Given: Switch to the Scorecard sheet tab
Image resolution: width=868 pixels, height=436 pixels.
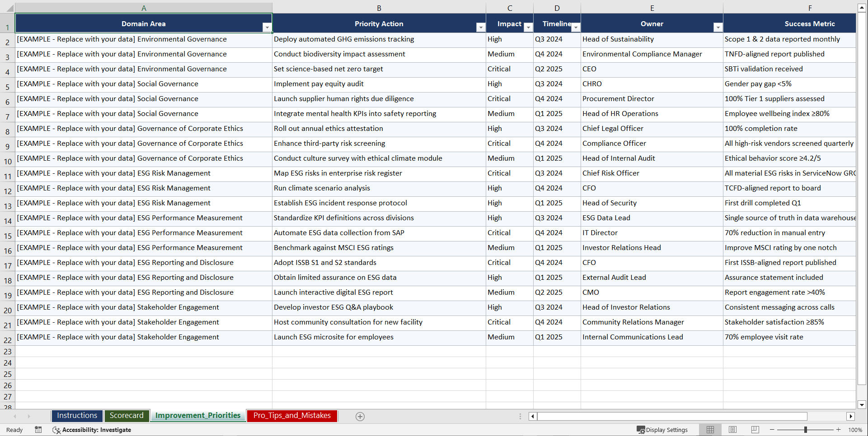Looking at the screenshot, I should 127,415.
